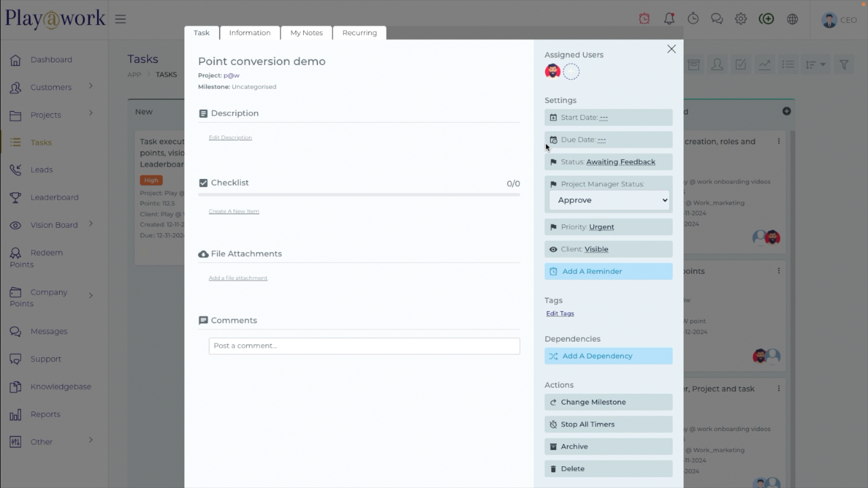Open chat messages icon in header
The width and height of the screenshot is (868, 488).
pyautogui.click(x=717, y=19)
